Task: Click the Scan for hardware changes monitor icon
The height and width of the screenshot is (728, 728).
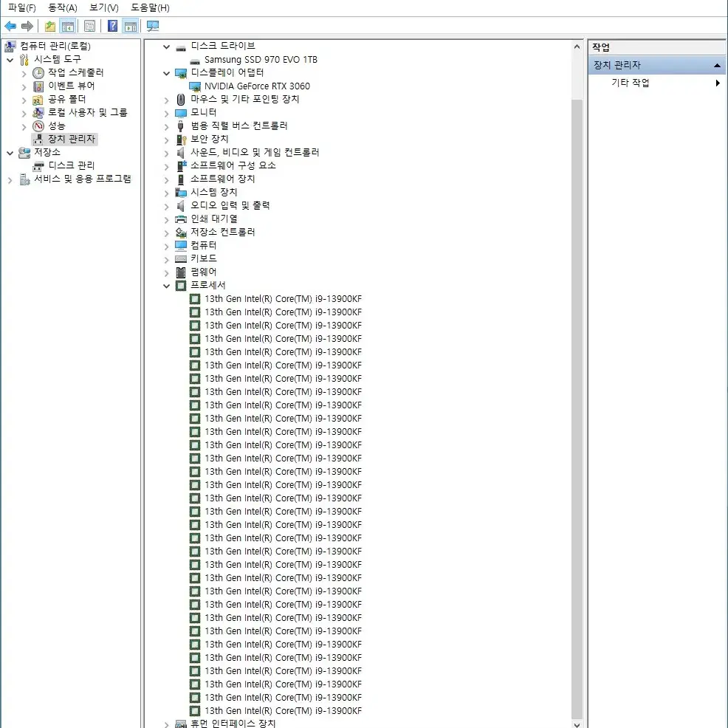Action: [153, 26]
